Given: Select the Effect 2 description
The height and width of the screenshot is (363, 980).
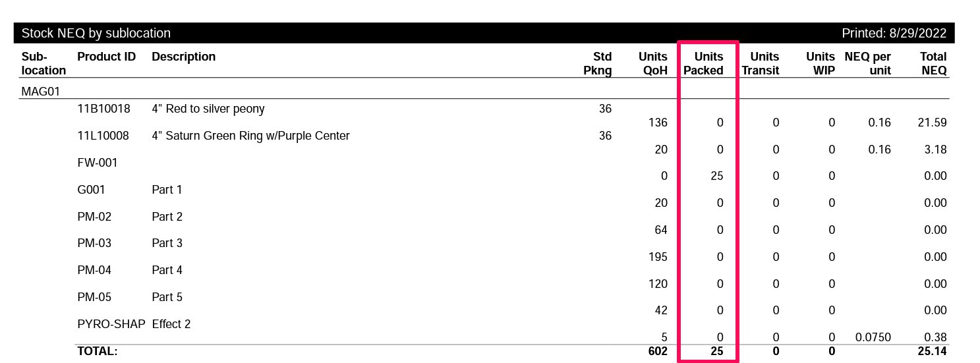Looking at the screenshot, I should pos(171,324).
